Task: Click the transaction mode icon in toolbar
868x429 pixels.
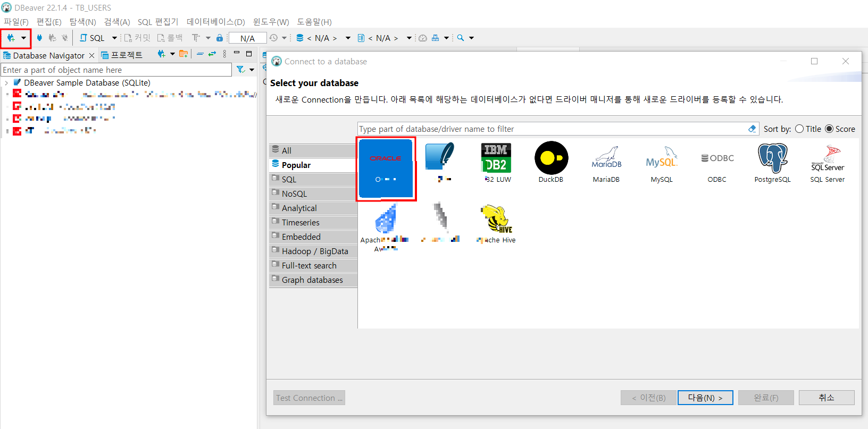Action: coord(196,38)
